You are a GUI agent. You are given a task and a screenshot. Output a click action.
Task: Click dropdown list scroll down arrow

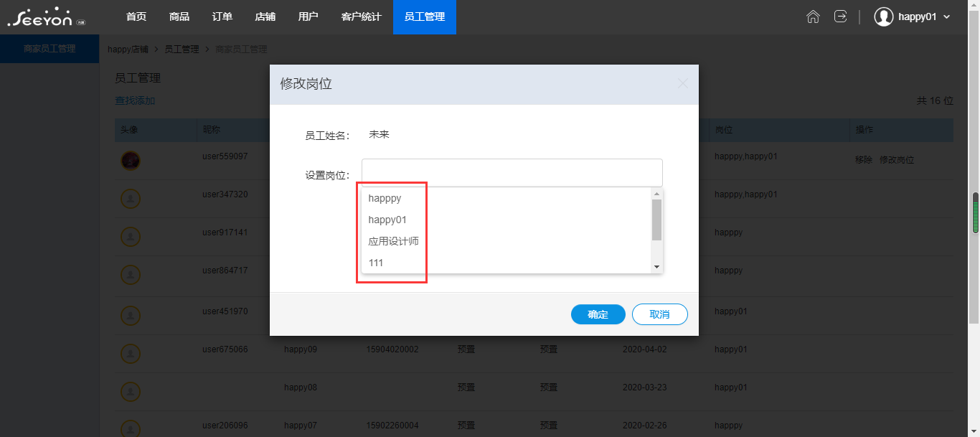[656, 267]
